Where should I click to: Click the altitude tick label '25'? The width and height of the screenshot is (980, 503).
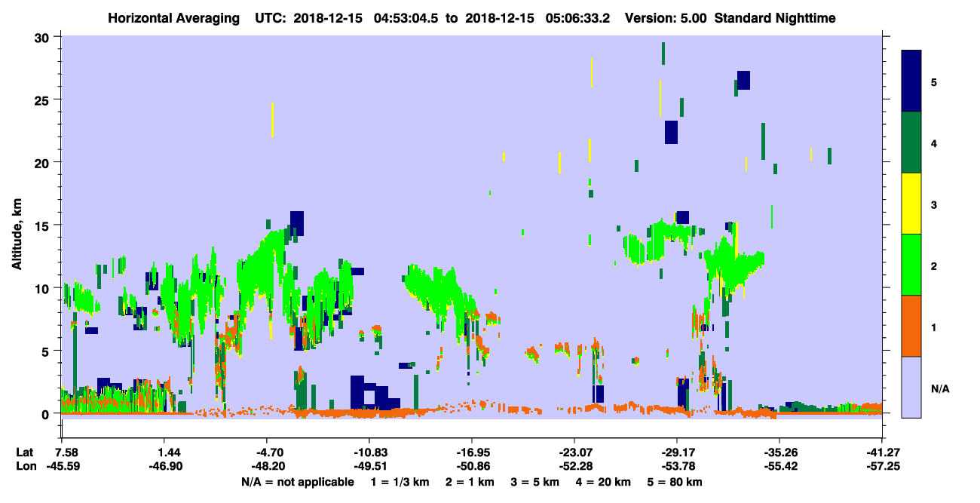pos(44,100)
